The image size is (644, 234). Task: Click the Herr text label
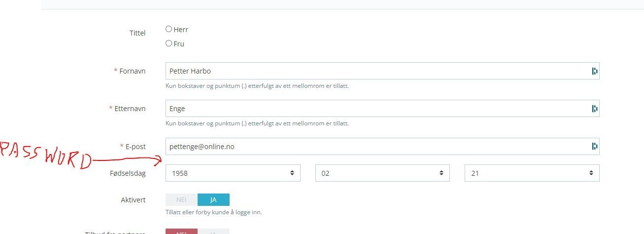[181, 30]
